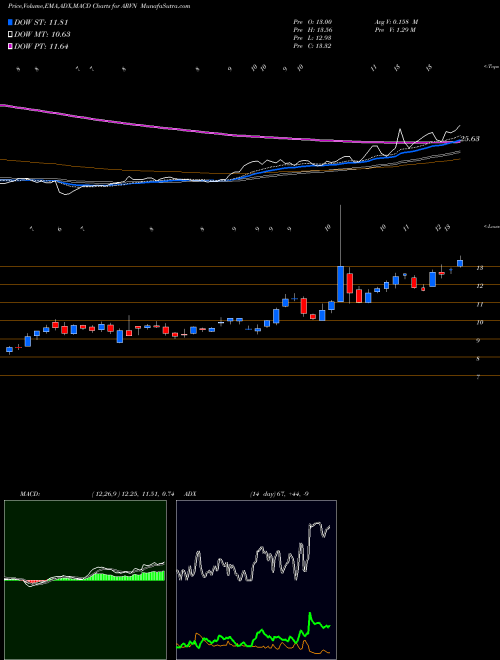Click the price axis label 8
This screenshot has width=500, height=660.
click(x=478, y=359)
